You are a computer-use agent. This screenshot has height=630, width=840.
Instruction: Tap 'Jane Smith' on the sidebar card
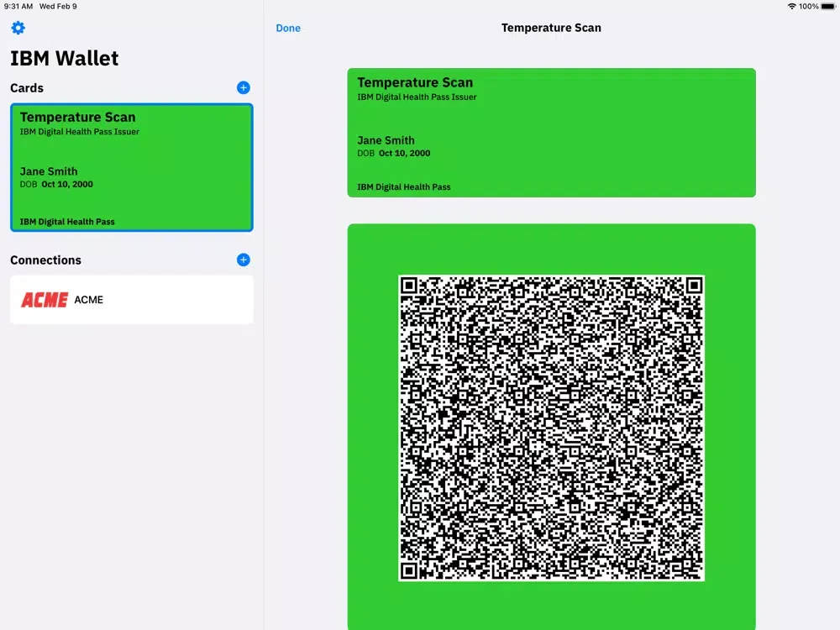click(49, 171)
